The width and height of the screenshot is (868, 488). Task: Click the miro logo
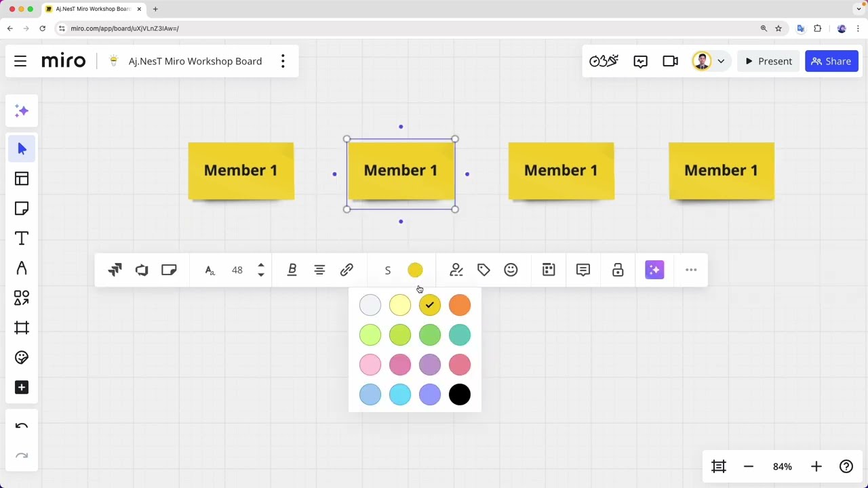64,61
